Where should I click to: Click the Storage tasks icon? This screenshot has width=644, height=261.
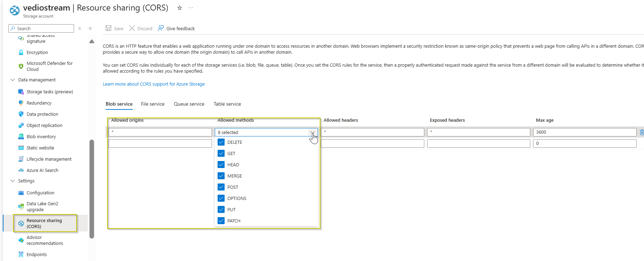click(x=21, y=92)
